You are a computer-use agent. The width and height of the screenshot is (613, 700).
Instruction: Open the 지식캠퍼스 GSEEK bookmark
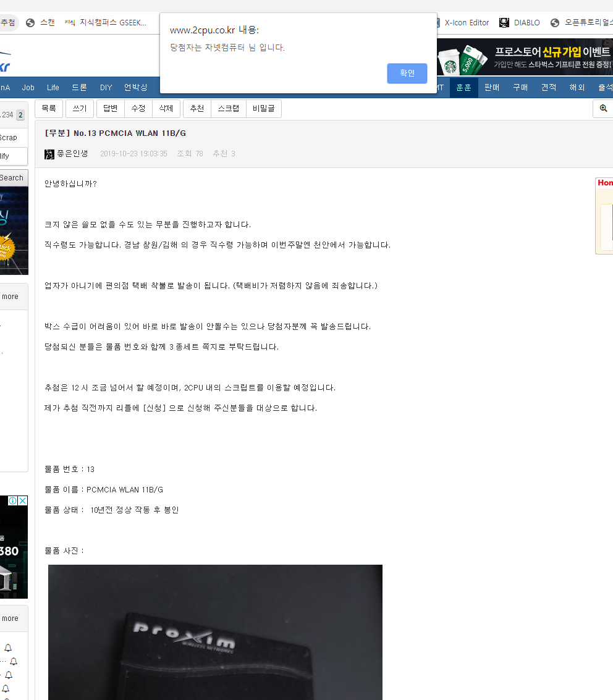106,23
